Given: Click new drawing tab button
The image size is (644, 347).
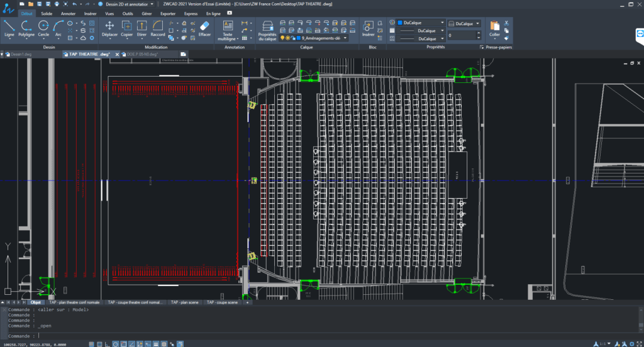Looking at the screenshot, I should pyautogui.click(x=183, y=54).
